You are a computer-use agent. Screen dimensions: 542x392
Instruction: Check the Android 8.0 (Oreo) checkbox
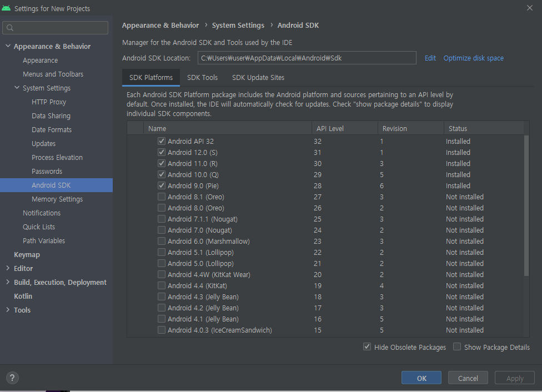point(162,208)
